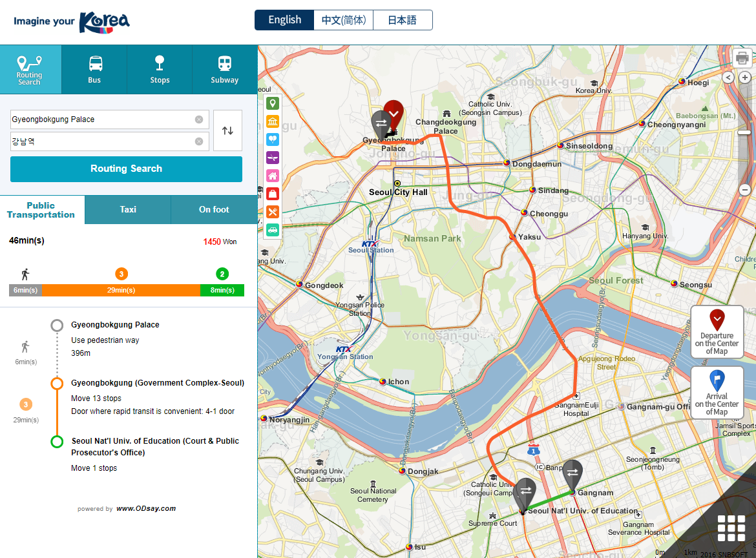Open the www.ODsay.com link
Image resolution: width=756 pixels, height=558 pixels.
[x=146, y=508]
